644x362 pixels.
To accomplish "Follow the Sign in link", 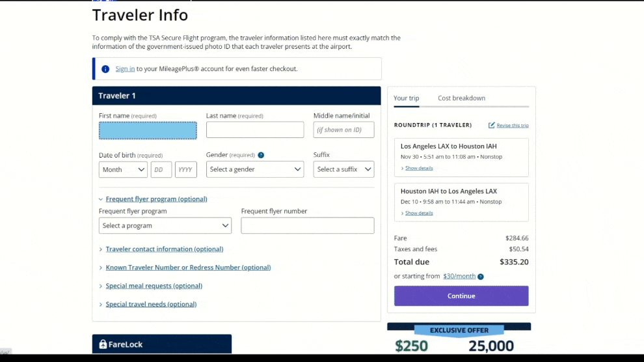I will click(x=125, y=69).
